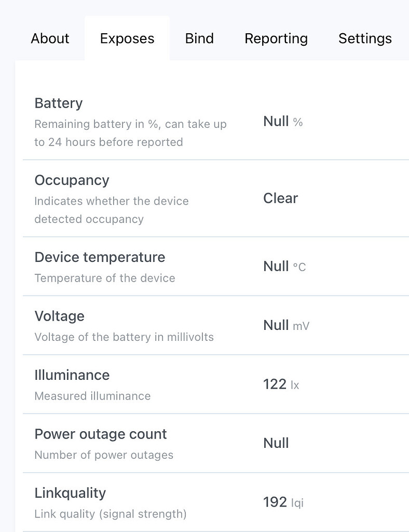Select the Occupancy value showing Clear
This screenshot has height=532, width=409.
point(280,198)
